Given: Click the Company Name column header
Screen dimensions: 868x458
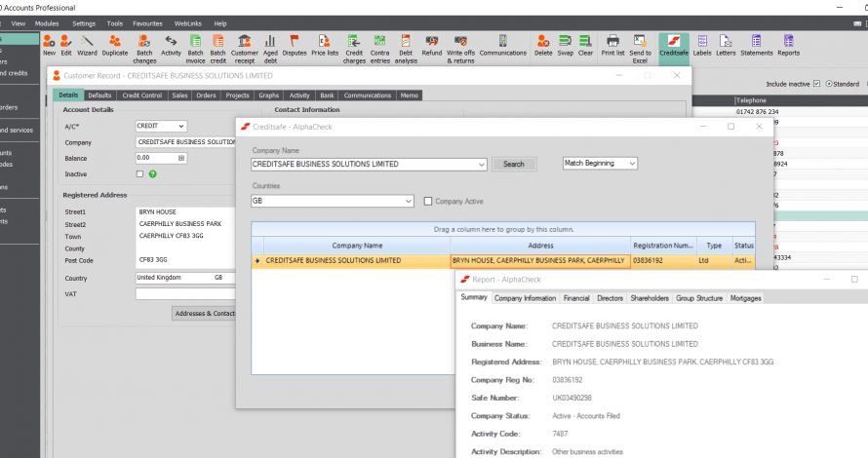Looking at the screenshot, I should [357, 246].
